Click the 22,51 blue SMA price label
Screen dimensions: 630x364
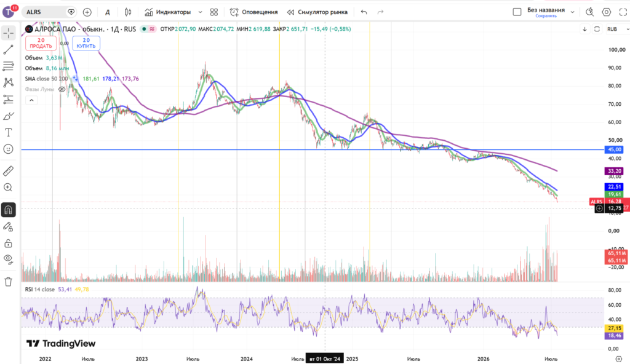pyautogui.click(x=615, y=187)
